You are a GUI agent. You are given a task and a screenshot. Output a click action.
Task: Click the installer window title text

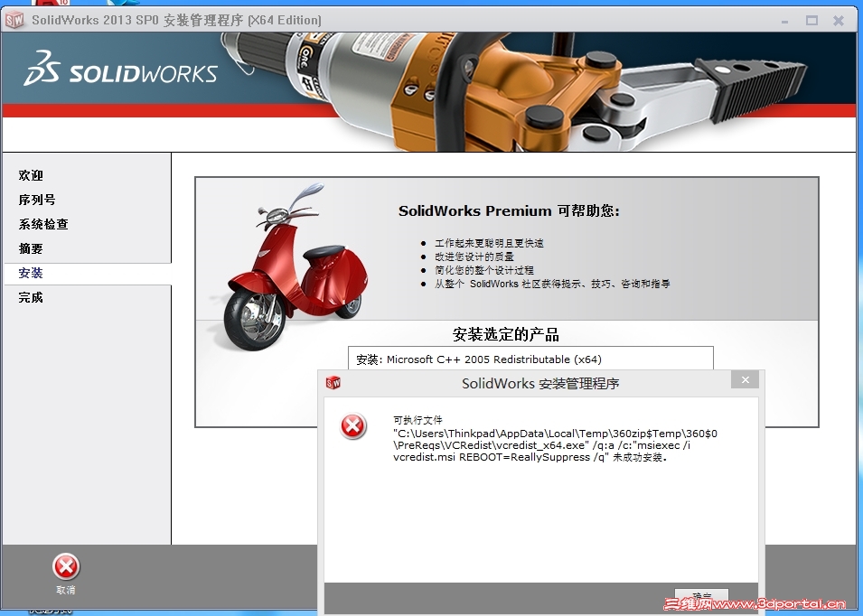[177, 21]
